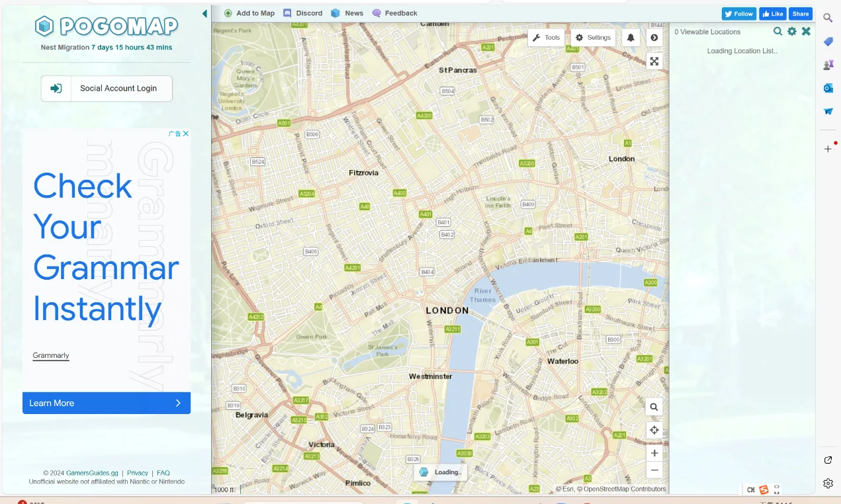Click the Learn More ad button
The image size is (841, 504).
point(107,403)
